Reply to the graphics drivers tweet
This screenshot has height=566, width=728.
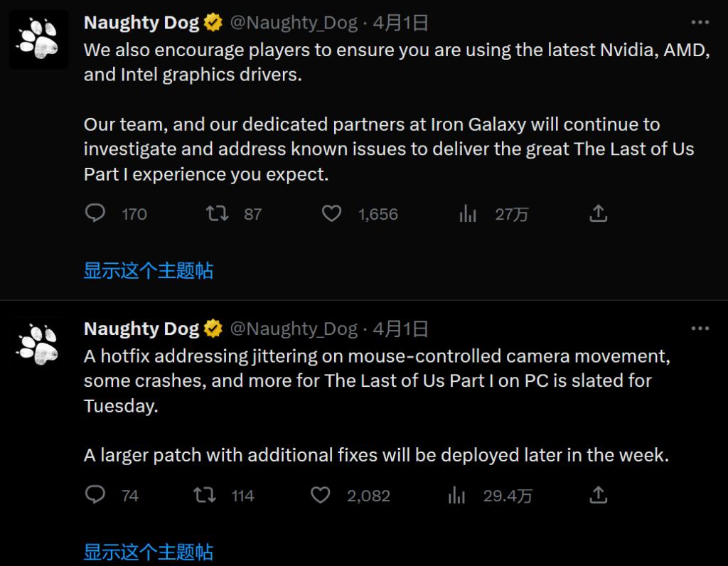(95, 213)
